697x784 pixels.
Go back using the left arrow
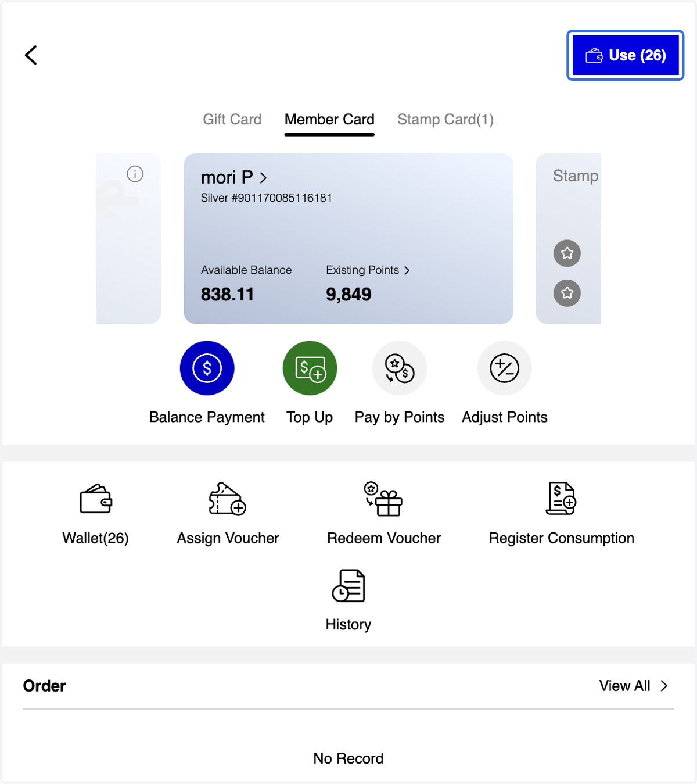(31, 55)
